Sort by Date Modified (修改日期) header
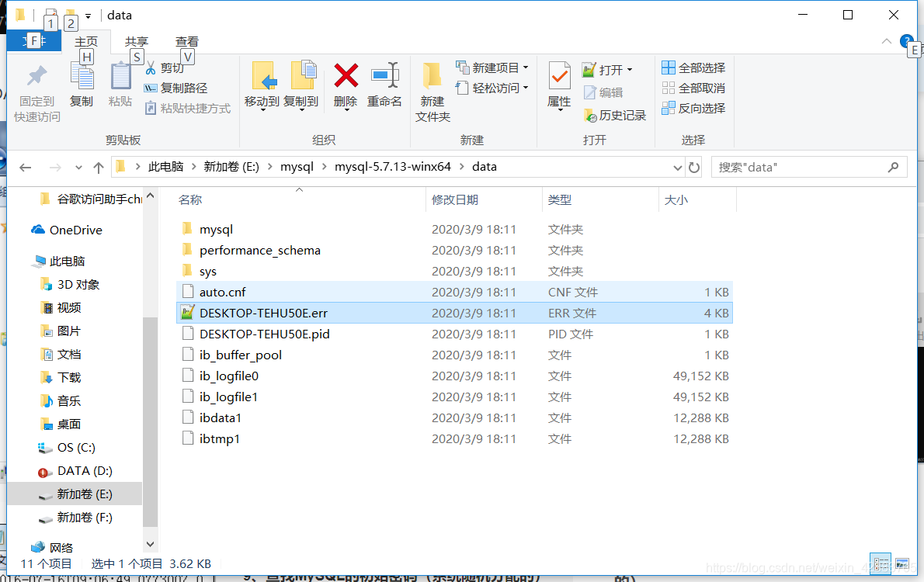 455,199
